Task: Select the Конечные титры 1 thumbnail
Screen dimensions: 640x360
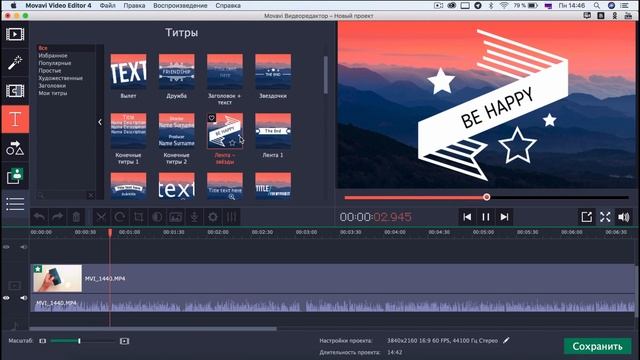Action: point(129,131)
